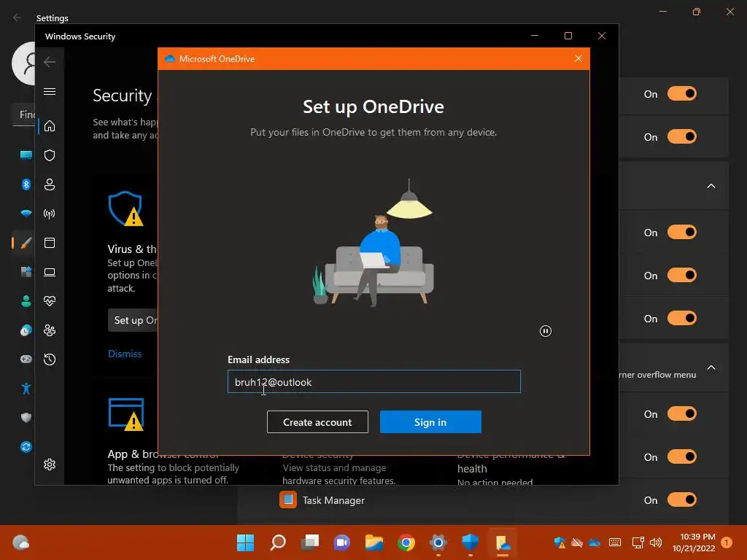The height and width of the screenshot is (560, 747).
Task: Open Device performance & health heart icon
Action: [x=50, y=301]
